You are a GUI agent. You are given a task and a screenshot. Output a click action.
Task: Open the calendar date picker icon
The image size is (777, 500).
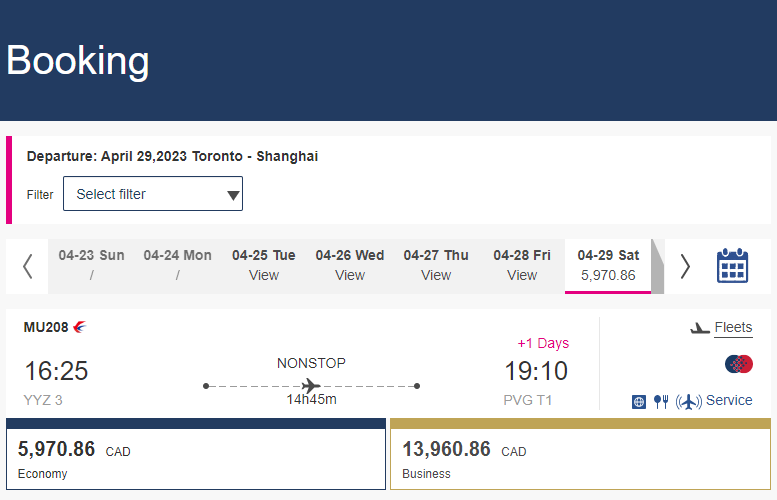coord(732,266)
